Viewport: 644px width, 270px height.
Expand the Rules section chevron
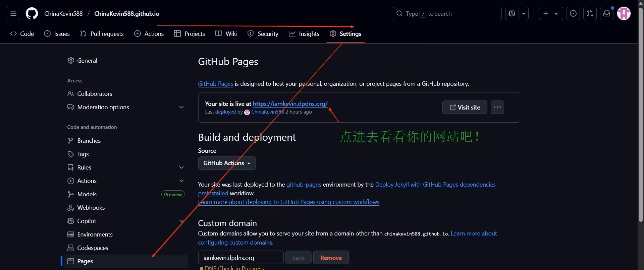181,167
